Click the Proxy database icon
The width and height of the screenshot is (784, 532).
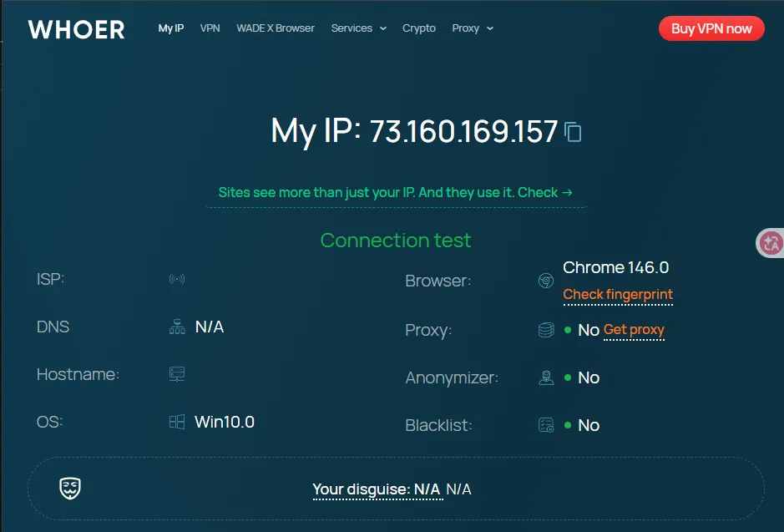click(x=546, y=330)
